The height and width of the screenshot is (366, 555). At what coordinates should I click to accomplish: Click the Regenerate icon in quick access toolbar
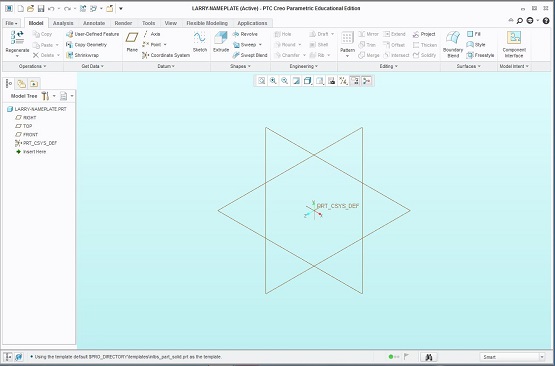click(x=83, y=8)
